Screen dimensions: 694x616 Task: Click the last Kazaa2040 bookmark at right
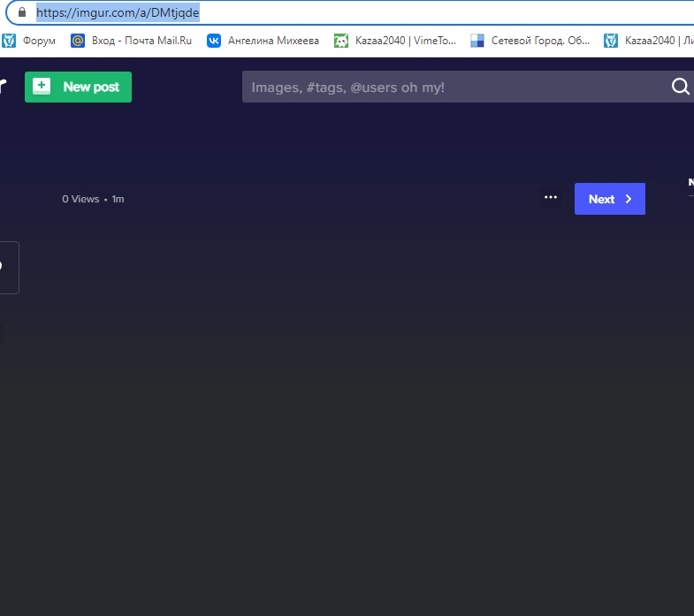(x=651, y=40)
